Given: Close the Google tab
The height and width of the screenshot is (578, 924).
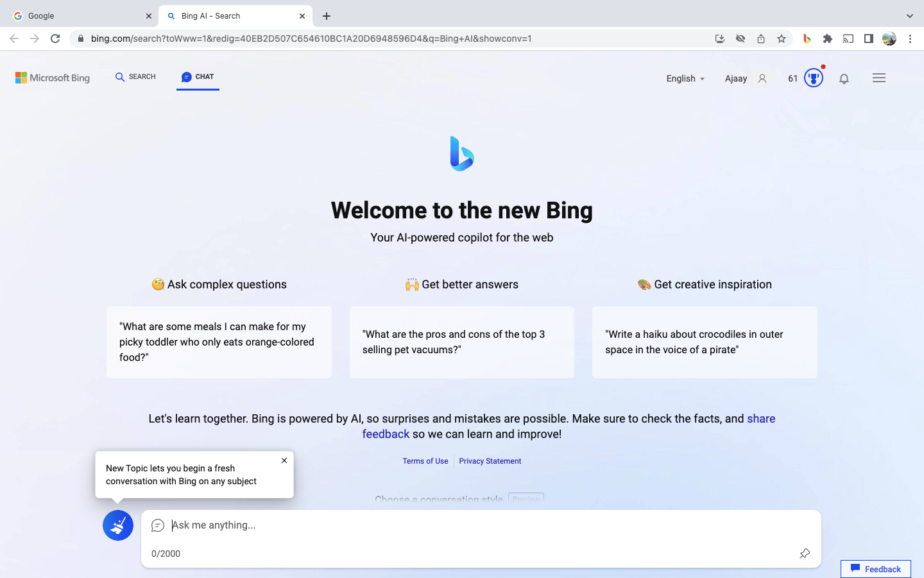Looking at the screenshot, I should click(149, 16).
